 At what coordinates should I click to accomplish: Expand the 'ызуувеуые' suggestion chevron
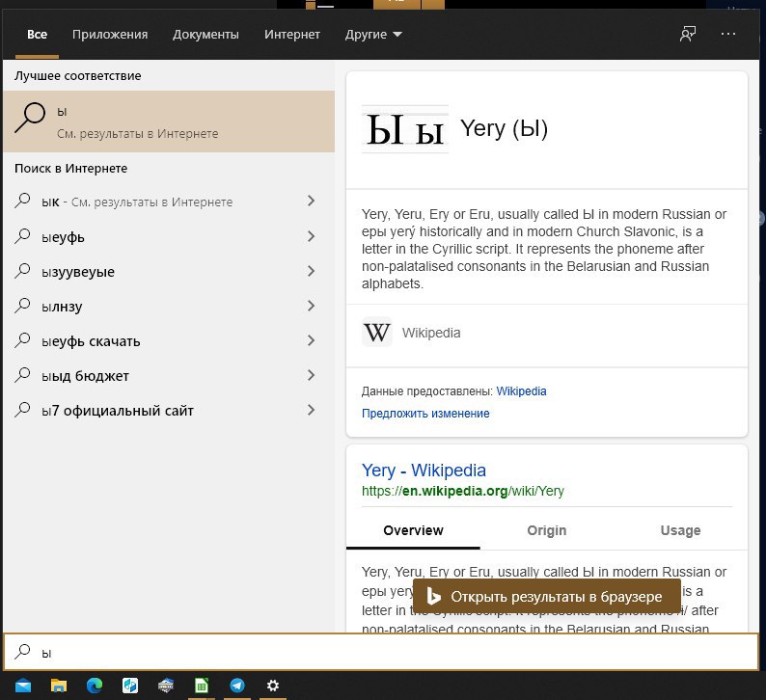pos(312,271)
